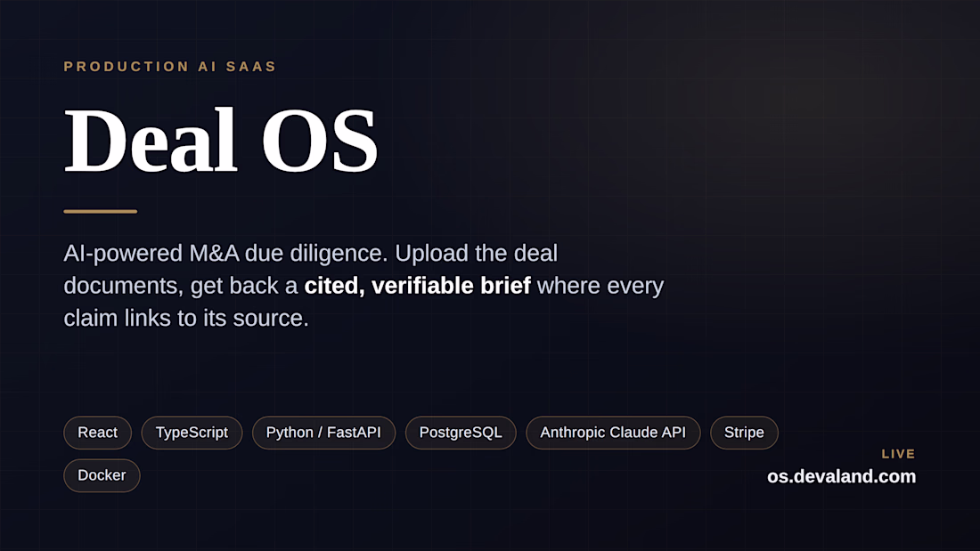This screenshot has width=980, height=551.
Task: Select the PostgreSQL pill
Action: (x=461, y=433)
